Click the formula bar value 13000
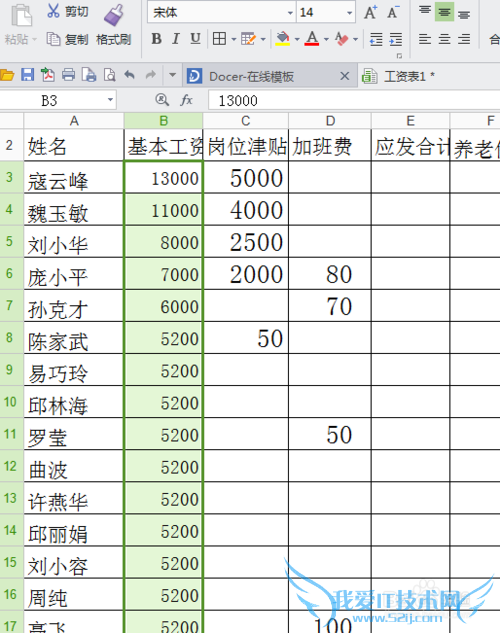This screenshot has height=633, width=500. [x=238, y=101]
